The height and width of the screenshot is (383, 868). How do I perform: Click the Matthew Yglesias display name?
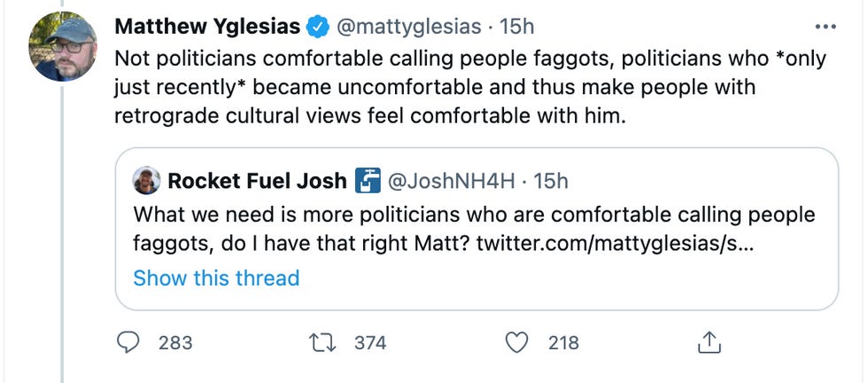207,27
